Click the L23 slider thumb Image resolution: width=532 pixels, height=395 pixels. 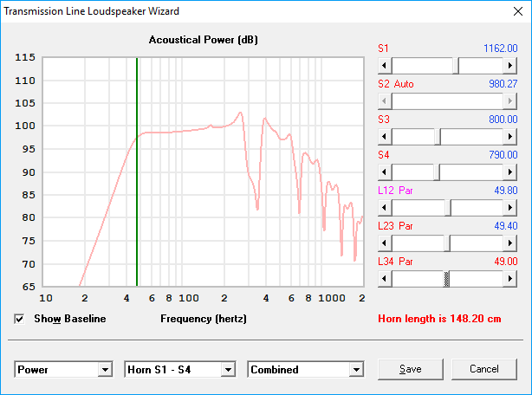tap(447, 243)
